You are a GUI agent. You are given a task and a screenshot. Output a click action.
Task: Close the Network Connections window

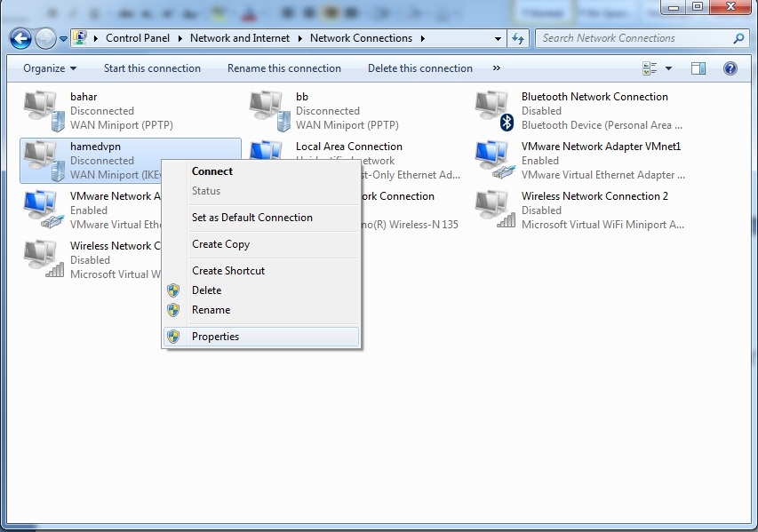pyautogui.click(x=730, y=7)
